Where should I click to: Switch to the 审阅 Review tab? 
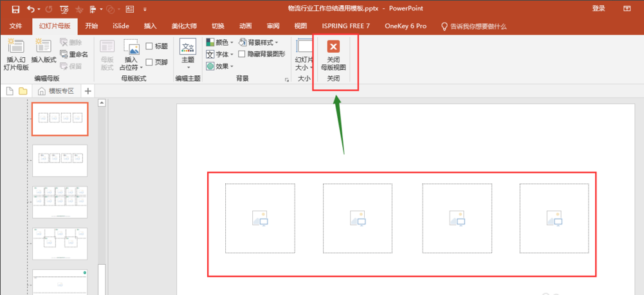[273, 26]
